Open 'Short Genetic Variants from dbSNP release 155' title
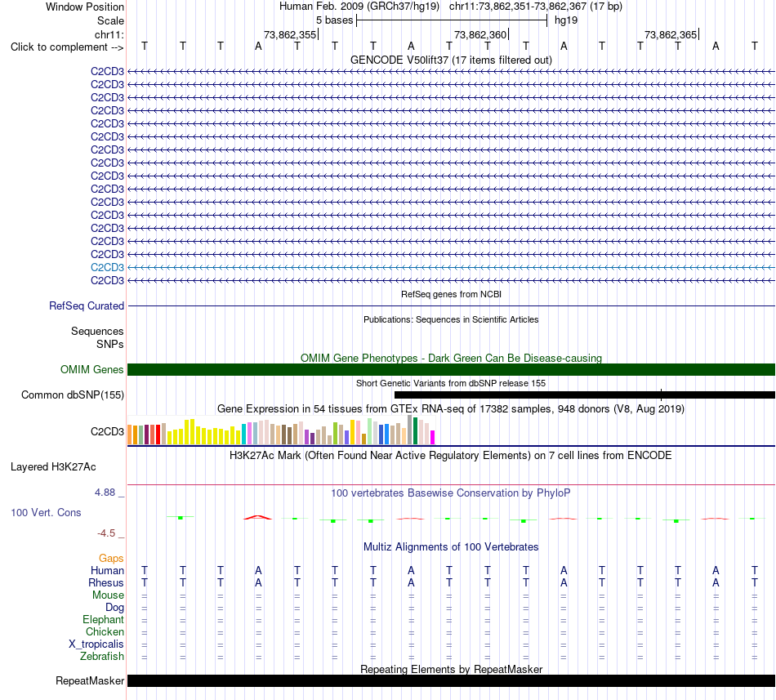The image size is (776, 700). pos(451,383)
